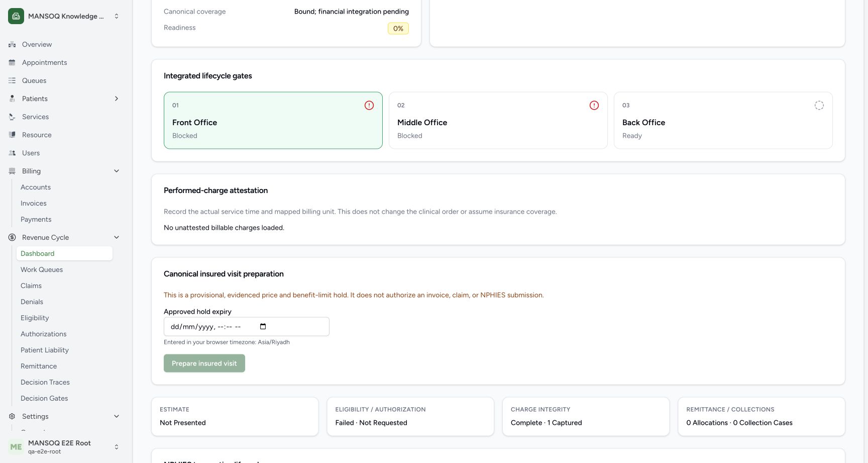Select the Back Office lifecycle gate card
Screen dimensions: 868x463
point(723,120)
